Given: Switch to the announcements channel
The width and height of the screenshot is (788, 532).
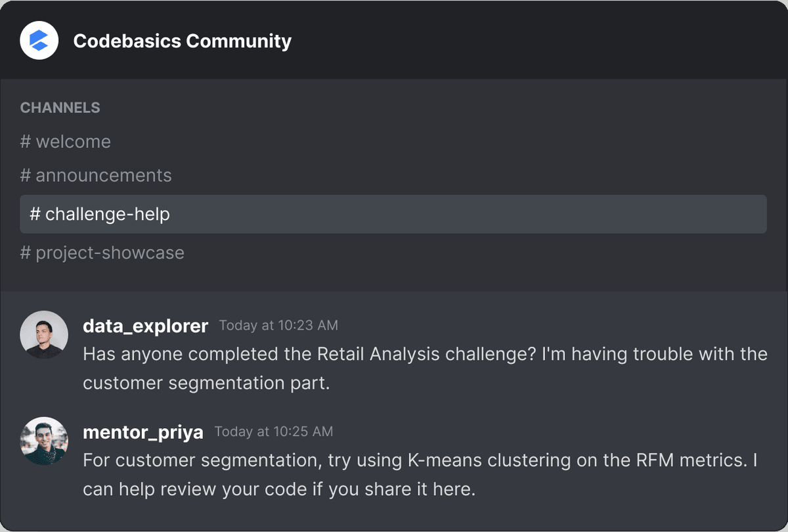Looking at the screenshot, I should (96, 175).
